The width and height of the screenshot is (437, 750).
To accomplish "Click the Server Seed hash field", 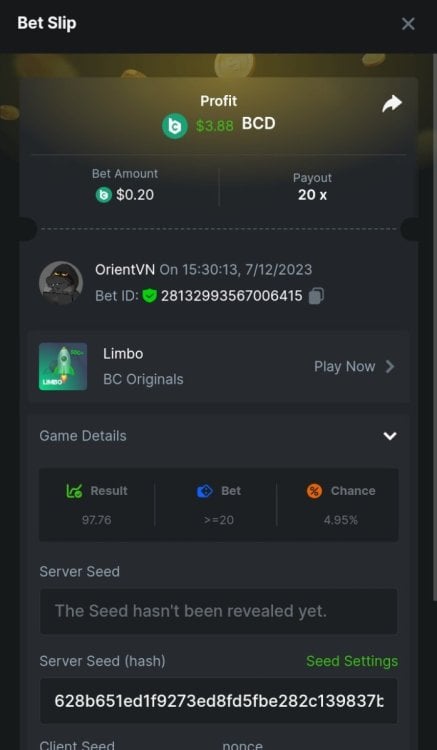I will 218,701.
